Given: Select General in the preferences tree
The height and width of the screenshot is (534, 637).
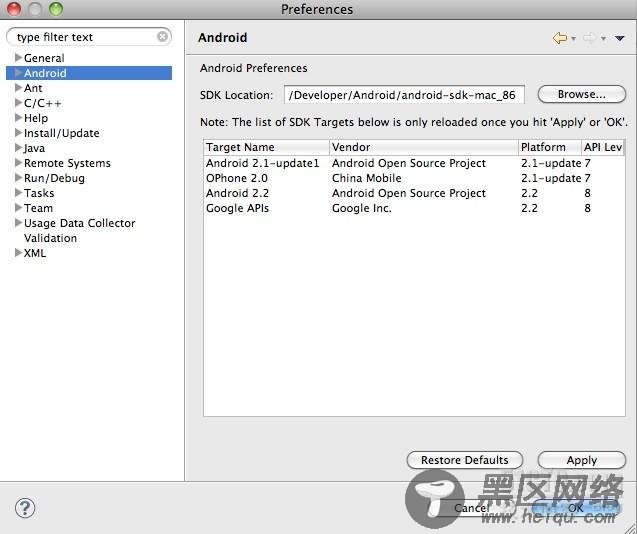Looking at the screenshot, I should coord(44,58).
